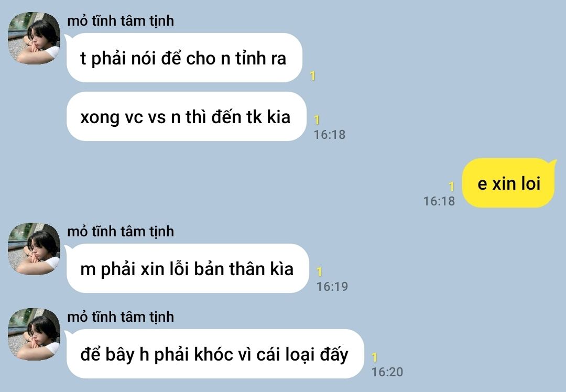Tap the 16:18 timestamp beside the yellow bubble

point(439,201)
